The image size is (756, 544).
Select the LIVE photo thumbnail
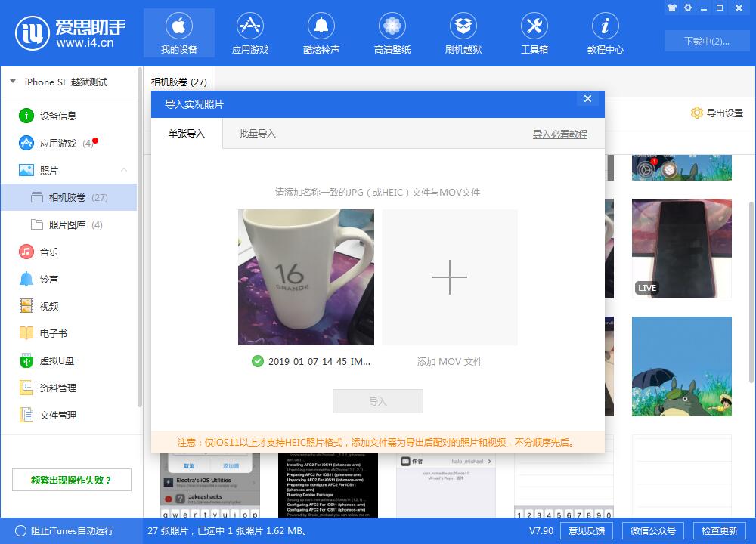[x=680, y=249]
